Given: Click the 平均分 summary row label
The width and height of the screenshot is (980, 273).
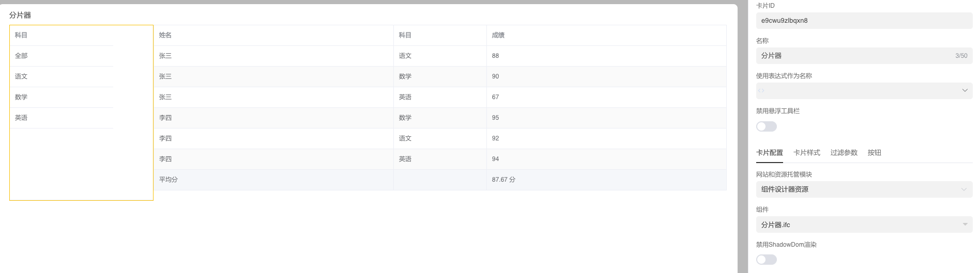Looking at the screenshot, I should 169,180.
